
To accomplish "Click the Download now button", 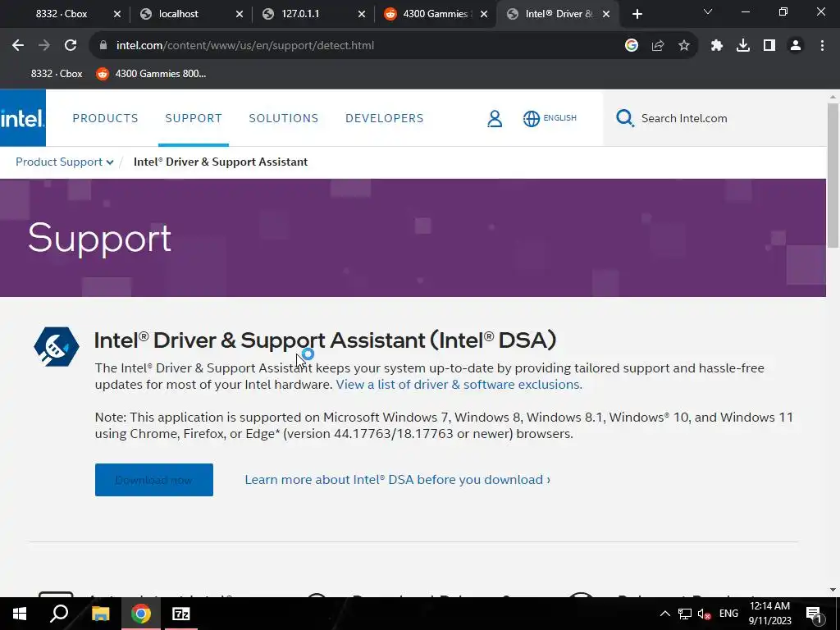I will tap(153, 479).
